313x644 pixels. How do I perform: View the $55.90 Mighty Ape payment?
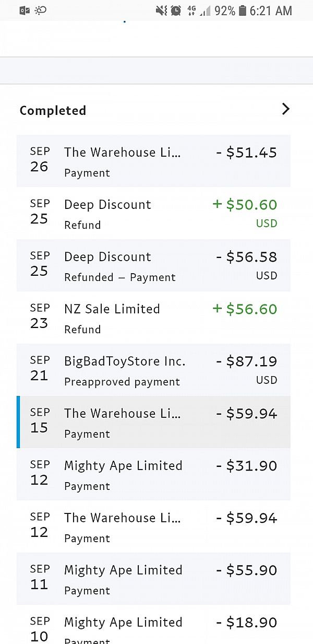153,579
